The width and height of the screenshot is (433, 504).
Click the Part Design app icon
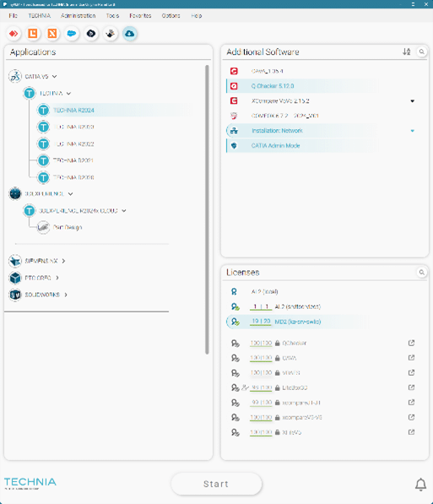(43, 227)
